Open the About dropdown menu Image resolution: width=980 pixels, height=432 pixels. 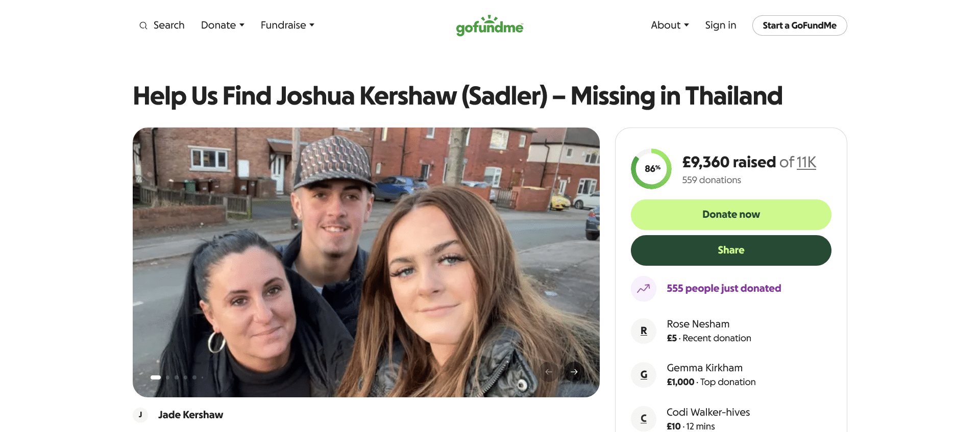pos(670,26)
